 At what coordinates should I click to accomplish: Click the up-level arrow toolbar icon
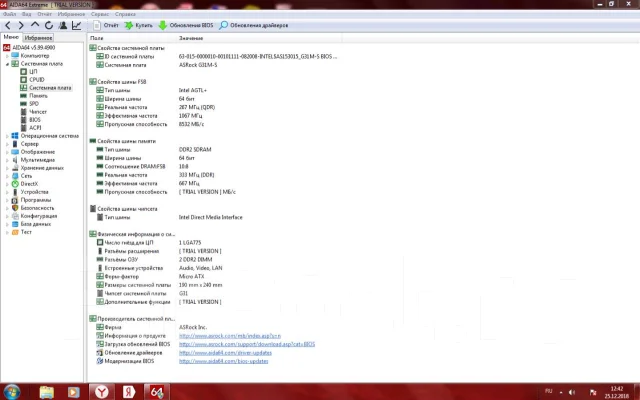point(35,25)
